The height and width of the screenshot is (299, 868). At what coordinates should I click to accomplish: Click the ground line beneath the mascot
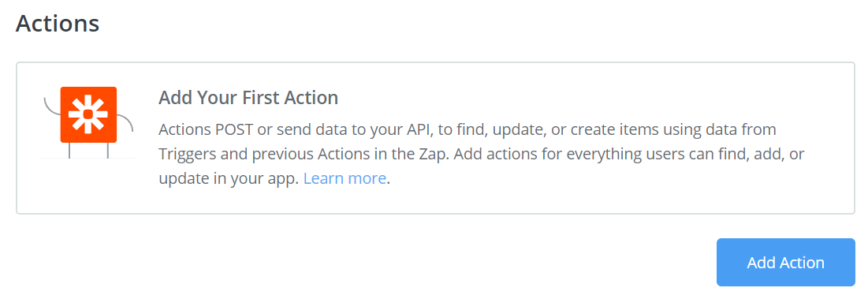[88, 159]
